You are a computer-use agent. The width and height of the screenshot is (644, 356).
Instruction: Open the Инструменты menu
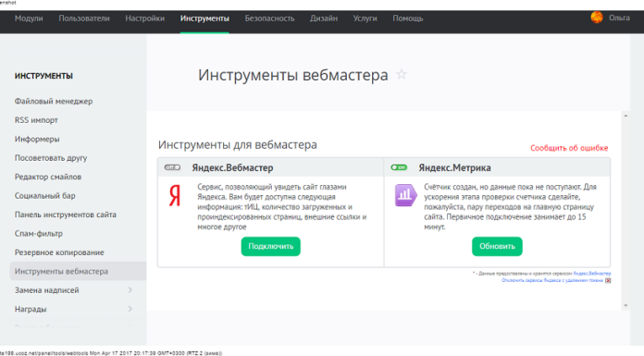click(204, 18)
